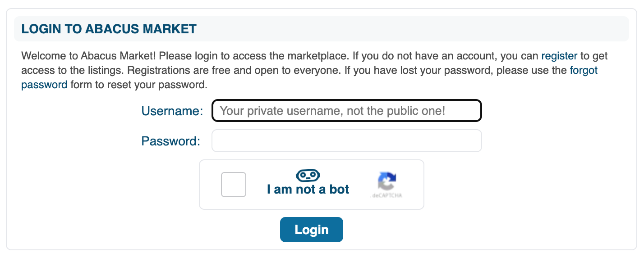Open the register link
The width and height of the screenshot is (644, 262).
559,56
